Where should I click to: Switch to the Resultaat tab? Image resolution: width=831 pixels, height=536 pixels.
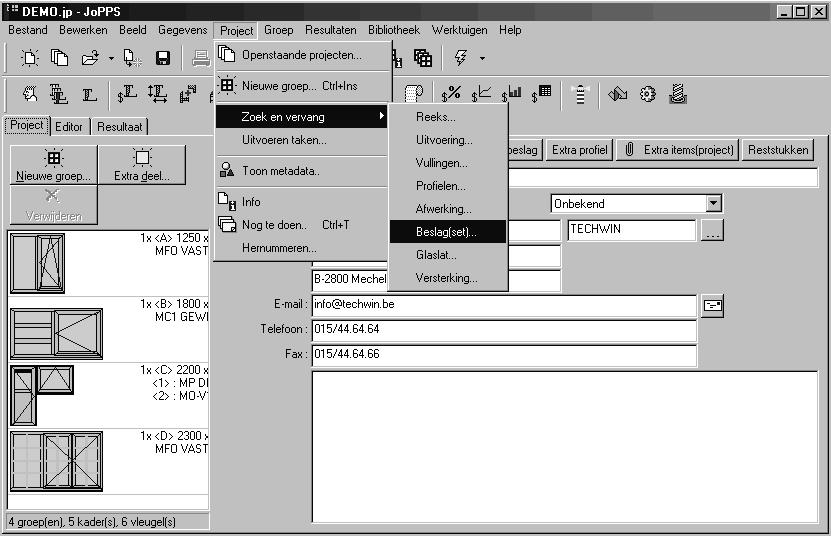click(x=120, y=127)
